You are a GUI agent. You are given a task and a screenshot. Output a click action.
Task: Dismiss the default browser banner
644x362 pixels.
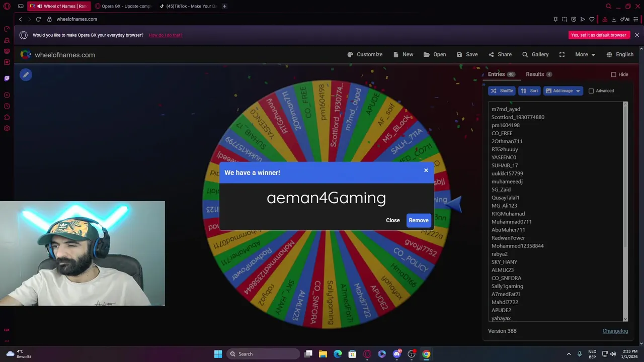(x=637, y=35)
